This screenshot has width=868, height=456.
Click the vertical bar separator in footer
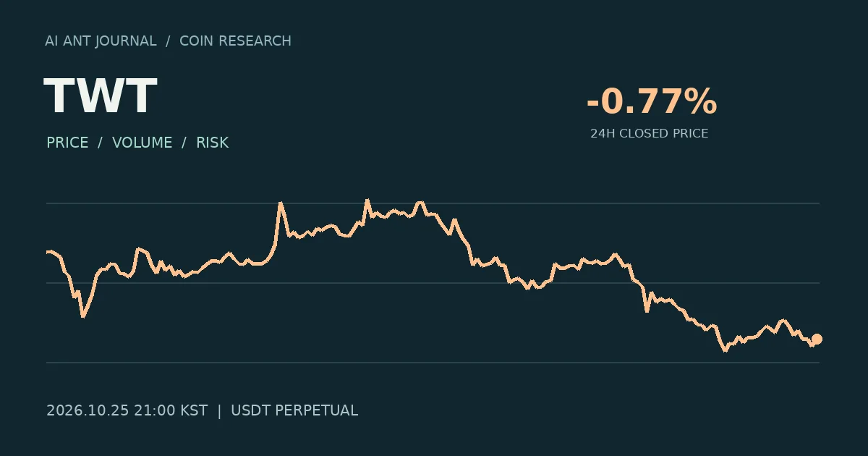[219, 410]
